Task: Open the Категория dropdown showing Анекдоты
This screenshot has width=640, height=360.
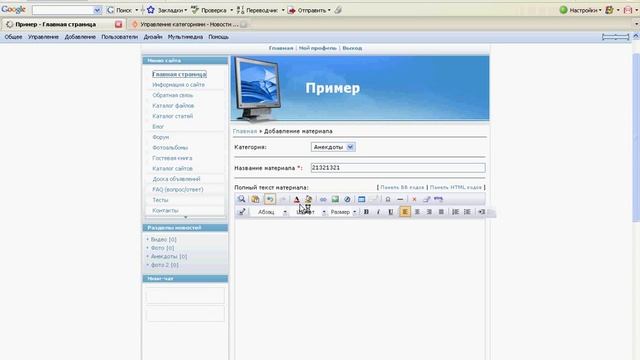Action: point(333,147)
